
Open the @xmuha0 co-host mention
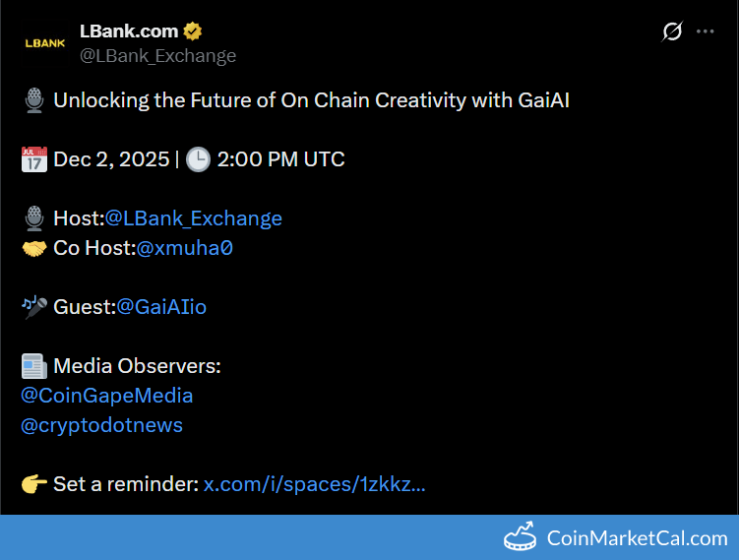[184, 248]
